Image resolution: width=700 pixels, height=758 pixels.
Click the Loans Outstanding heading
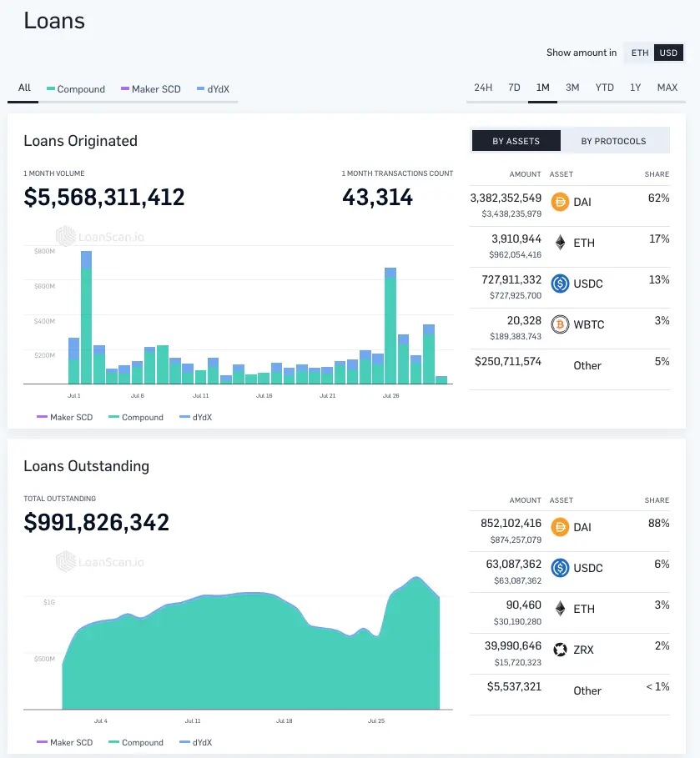tap(86, 466)
